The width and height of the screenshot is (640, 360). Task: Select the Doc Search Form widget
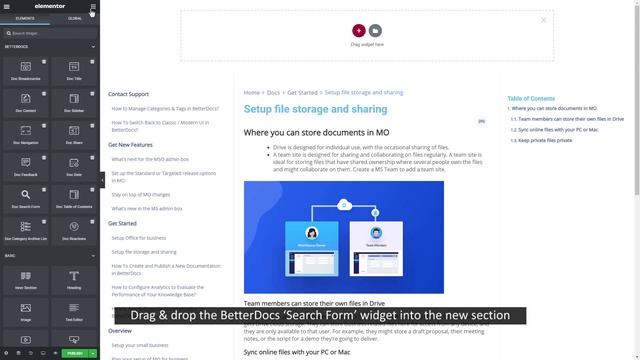pos(26,199)
